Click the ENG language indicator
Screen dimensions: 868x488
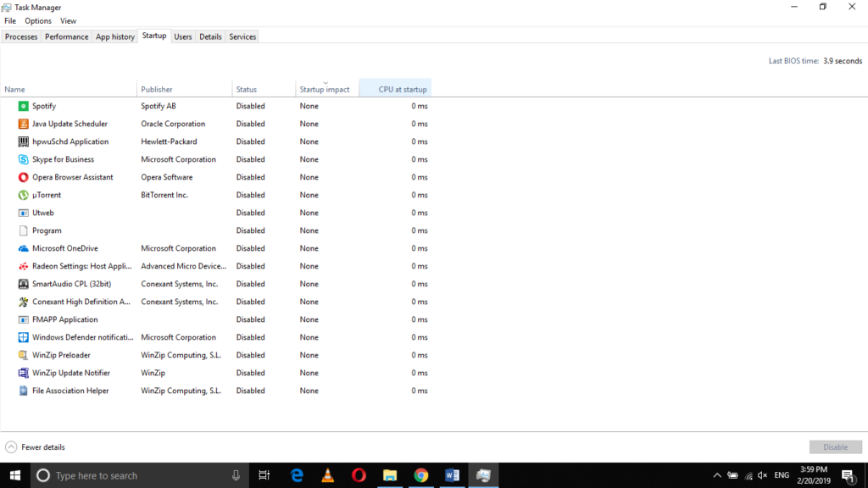click(782, 475)
